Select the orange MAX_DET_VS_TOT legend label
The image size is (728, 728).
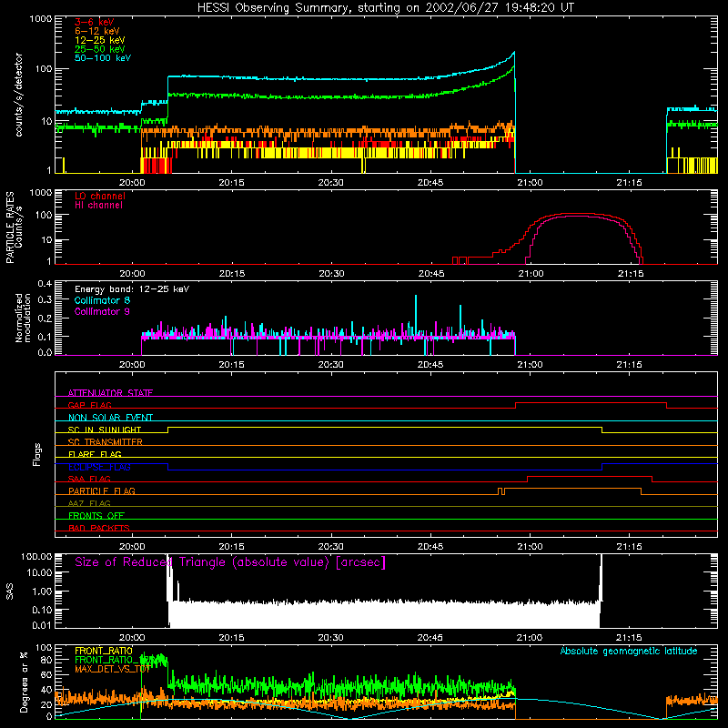tap(112, 669)
